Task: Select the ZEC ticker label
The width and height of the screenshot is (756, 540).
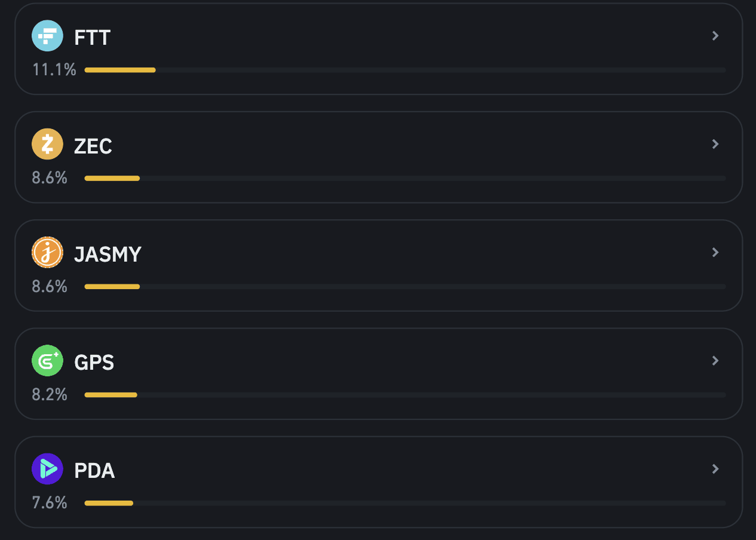Action: pos(93,146)
